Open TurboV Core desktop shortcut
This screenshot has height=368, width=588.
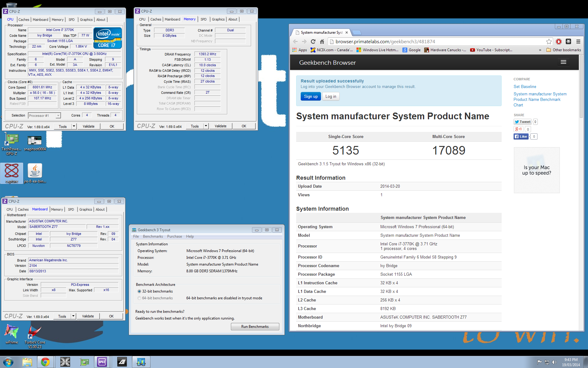pyautogui.click(x=35, y=336)
